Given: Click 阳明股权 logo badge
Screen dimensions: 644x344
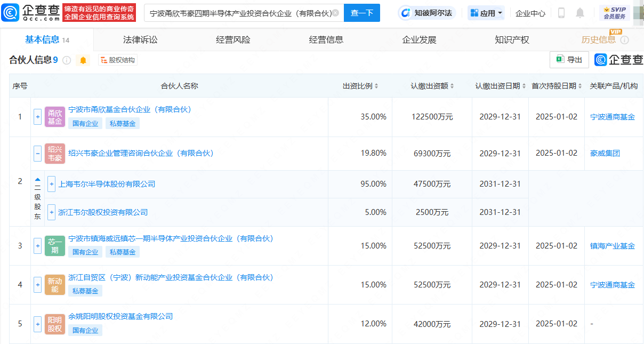Looking at the screenshot, I should [55, 324].
